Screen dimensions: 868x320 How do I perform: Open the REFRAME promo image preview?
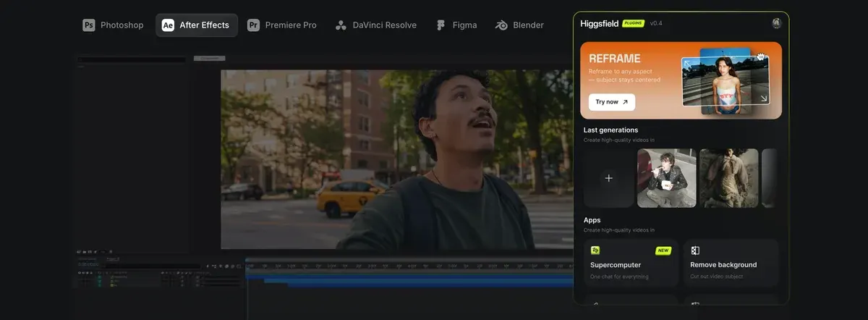[x=726, y=80]
